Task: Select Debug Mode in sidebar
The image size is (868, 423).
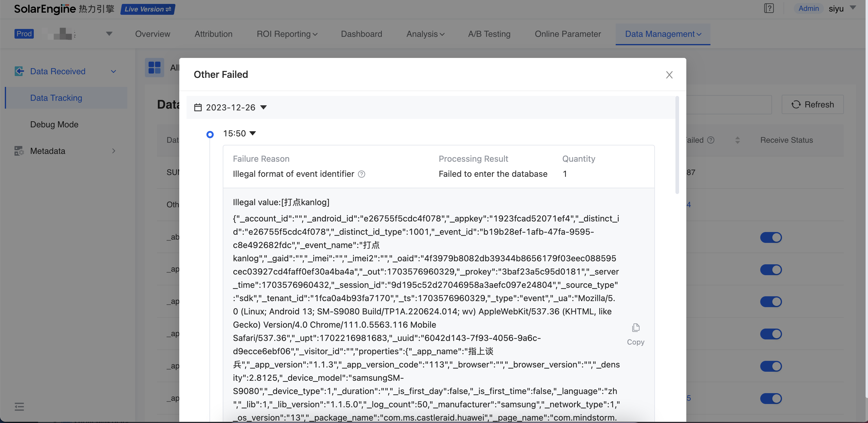Action: pos(54,124)
